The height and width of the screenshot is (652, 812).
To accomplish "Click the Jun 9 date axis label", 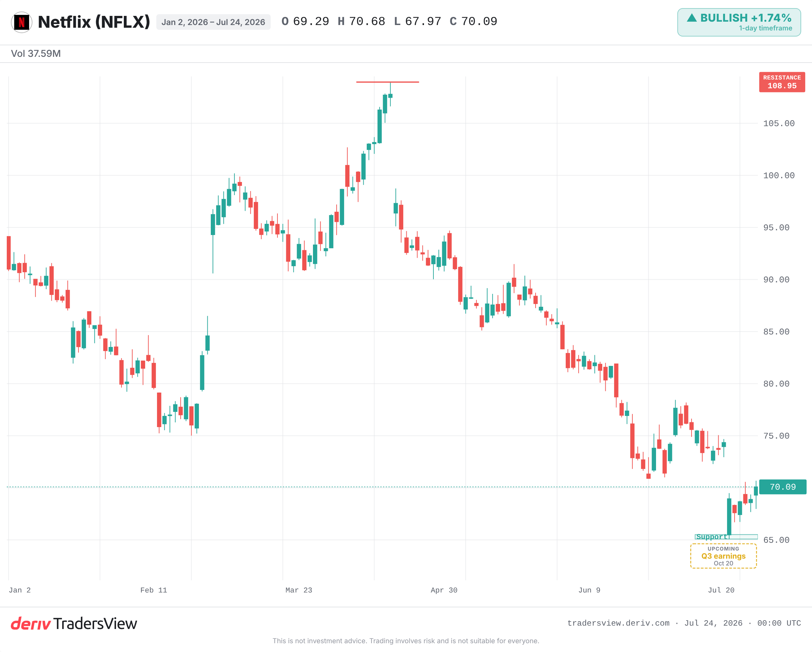I will pos(589,590).
